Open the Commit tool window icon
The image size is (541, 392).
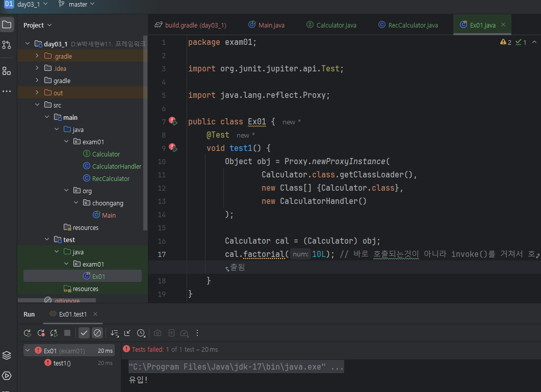tap(7, 45)
